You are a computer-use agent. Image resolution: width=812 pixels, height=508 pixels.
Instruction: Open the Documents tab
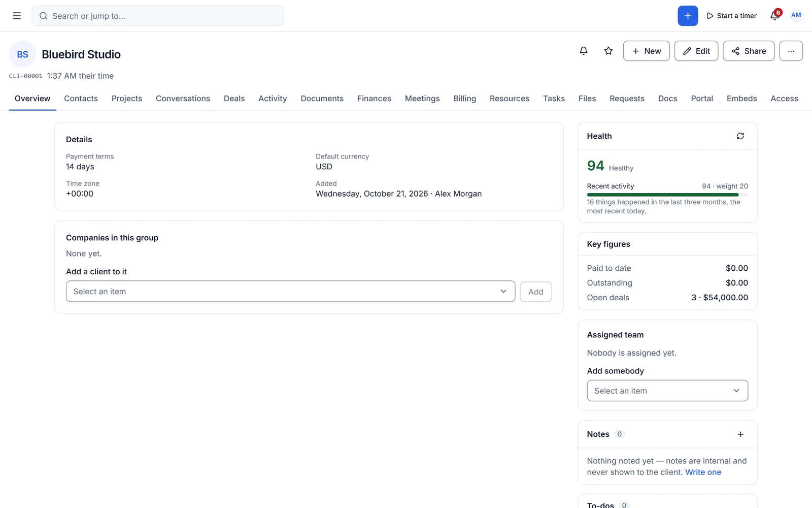point(322,99)
